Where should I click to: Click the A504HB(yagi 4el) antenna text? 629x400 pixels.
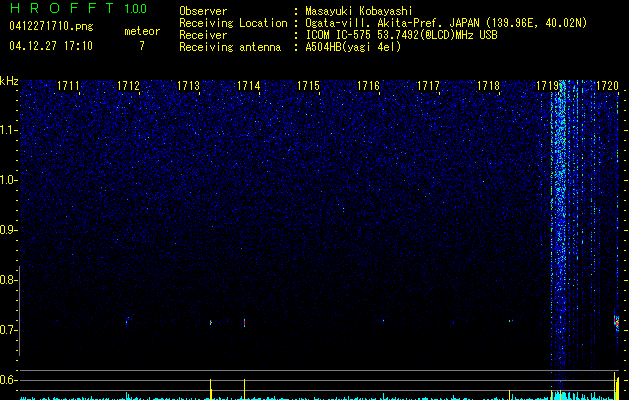tap(353, 47)
